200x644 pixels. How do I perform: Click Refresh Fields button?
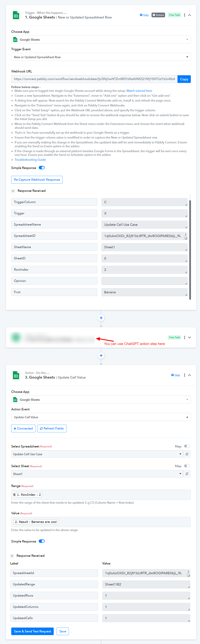pyautogui.click(x=52, y=428)
